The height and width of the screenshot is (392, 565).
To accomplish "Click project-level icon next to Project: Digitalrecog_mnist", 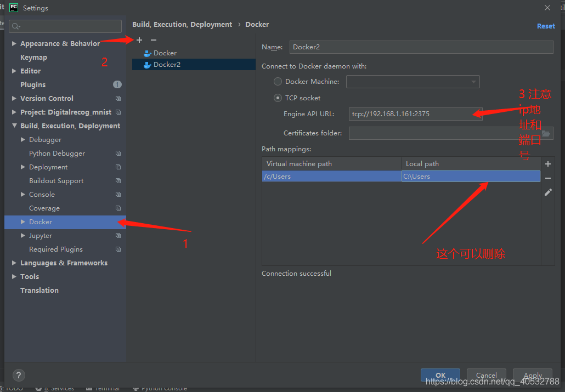I will [x=118, y=112].
